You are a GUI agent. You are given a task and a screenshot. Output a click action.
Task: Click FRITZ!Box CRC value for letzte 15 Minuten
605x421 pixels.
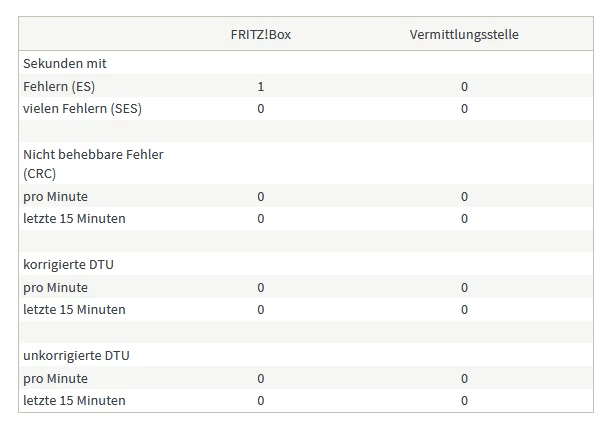coord(261,218)
